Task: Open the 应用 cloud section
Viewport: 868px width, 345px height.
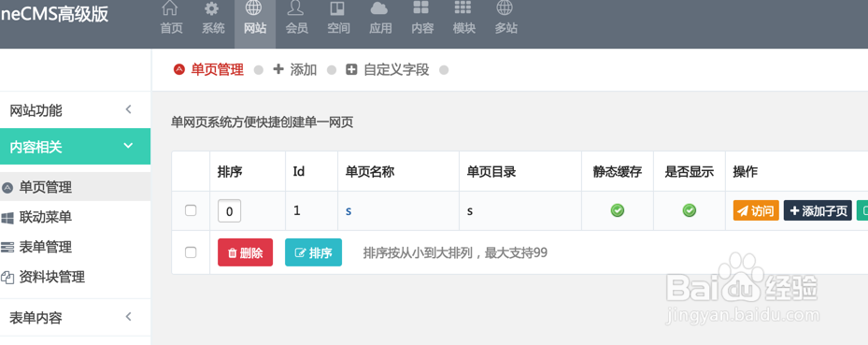Action: (379, 19)
